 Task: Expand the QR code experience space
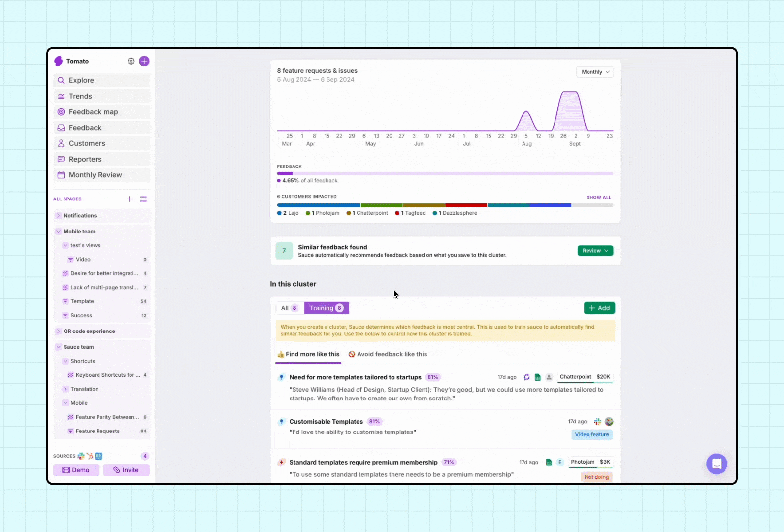pos(59,332)
